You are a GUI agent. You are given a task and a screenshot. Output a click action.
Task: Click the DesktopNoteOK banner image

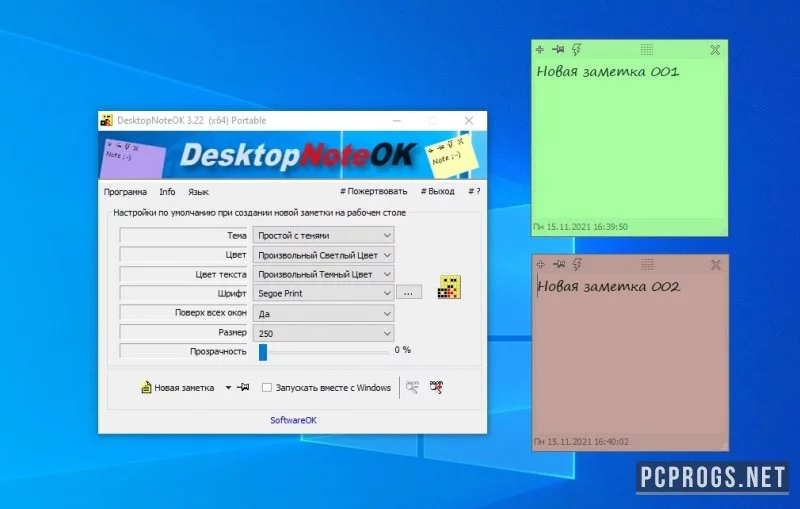click(292, 155)
